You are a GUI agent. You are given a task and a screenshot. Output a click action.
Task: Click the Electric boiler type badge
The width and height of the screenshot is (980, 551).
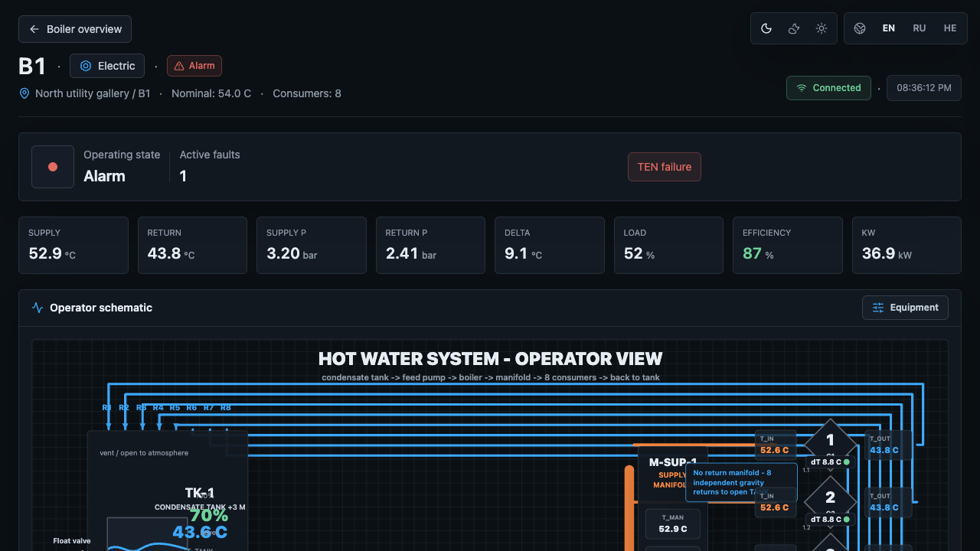tap(107, 66)
